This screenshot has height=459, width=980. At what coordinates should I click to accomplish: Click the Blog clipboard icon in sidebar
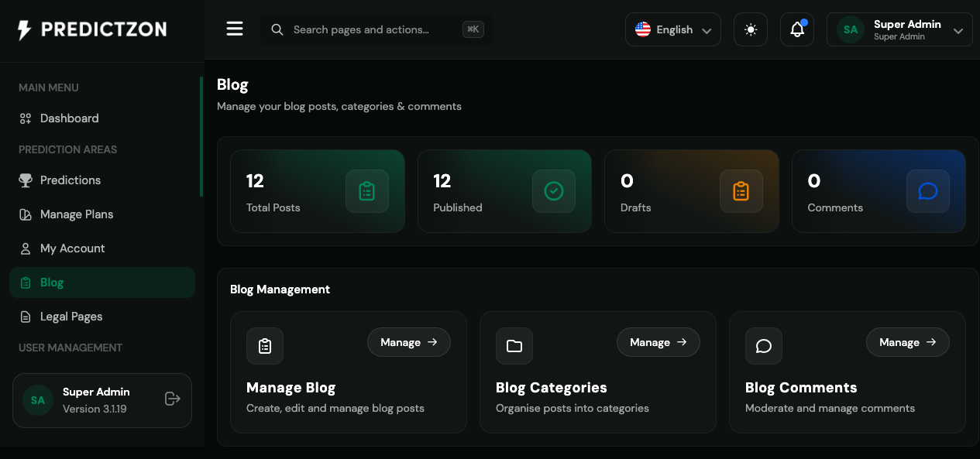click(x=26, y=283)
